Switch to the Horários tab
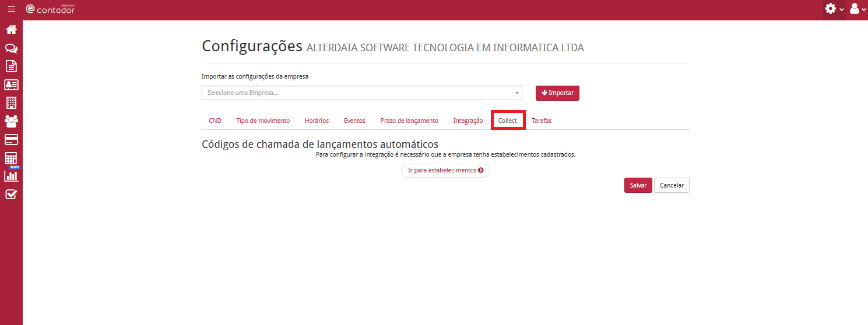The height and width of the screenshot is (325, 868). [317, 121]
